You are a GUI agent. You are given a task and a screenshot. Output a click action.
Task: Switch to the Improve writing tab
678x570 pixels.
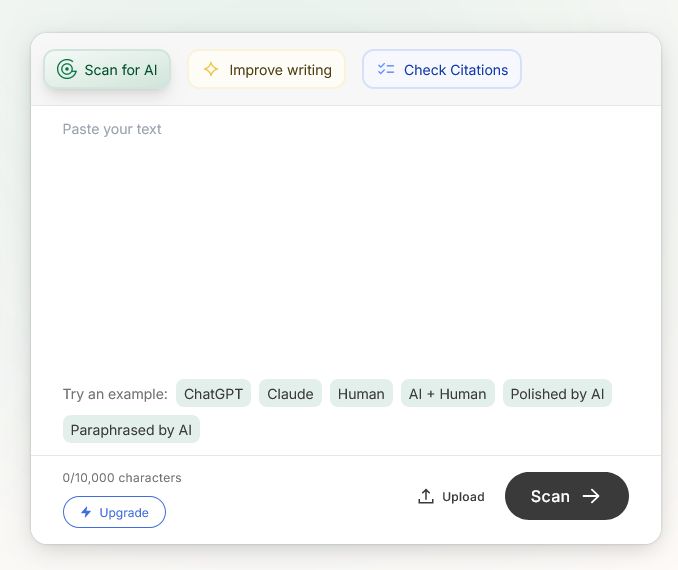tap(266, 69)
